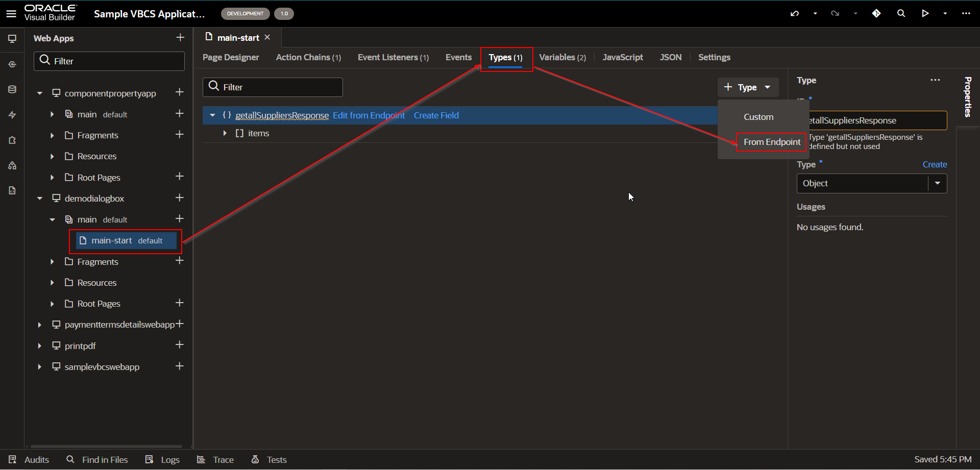
Task: Click the DEVELOPMENT status badge
Action: pos(246,14)
